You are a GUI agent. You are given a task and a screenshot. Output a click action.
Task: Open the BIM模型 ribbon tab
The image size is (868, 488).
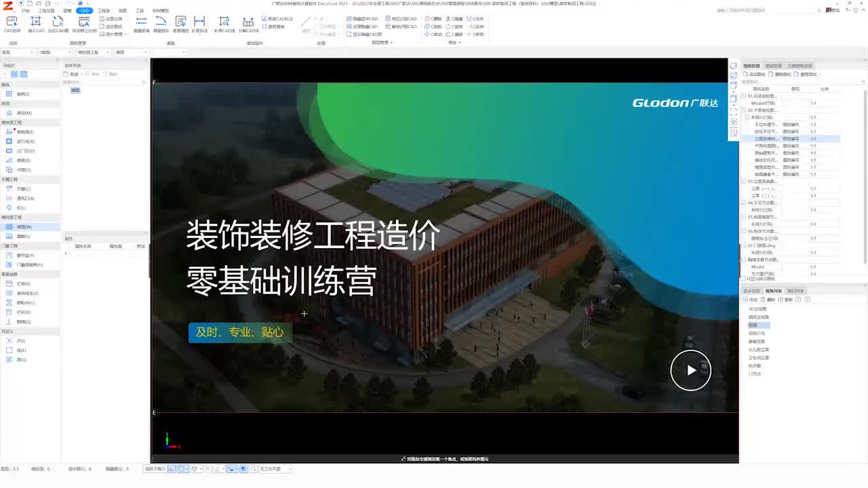(x=161, y=11)
